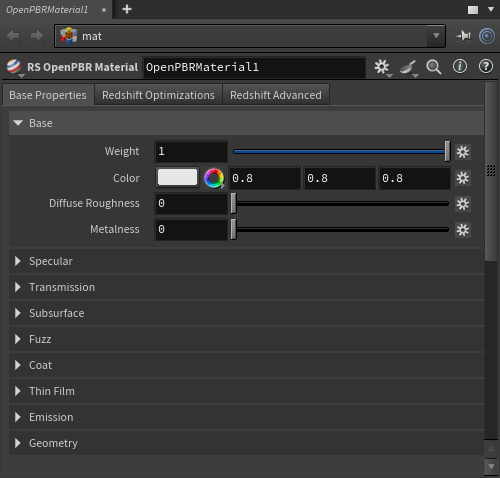Click the Color parameter label
This screenshot has height=478, width=500.
point(126,178)
